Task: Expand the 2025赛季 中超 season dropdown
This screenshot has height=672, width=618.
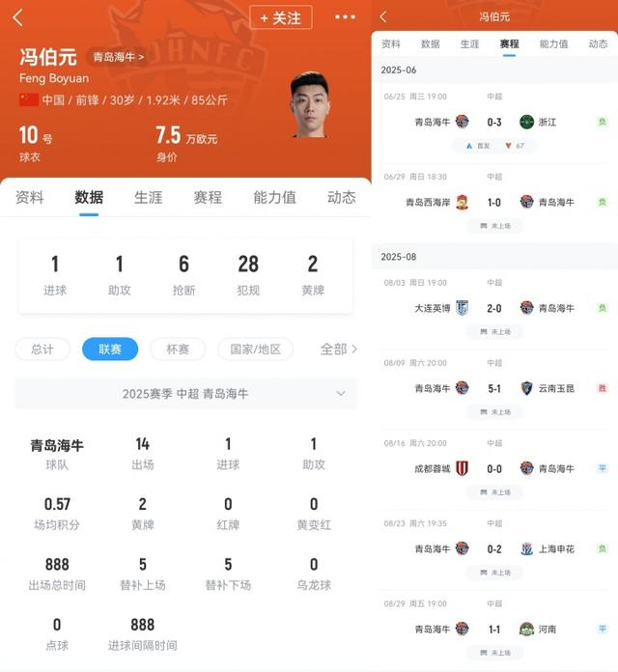Action: 185,393
